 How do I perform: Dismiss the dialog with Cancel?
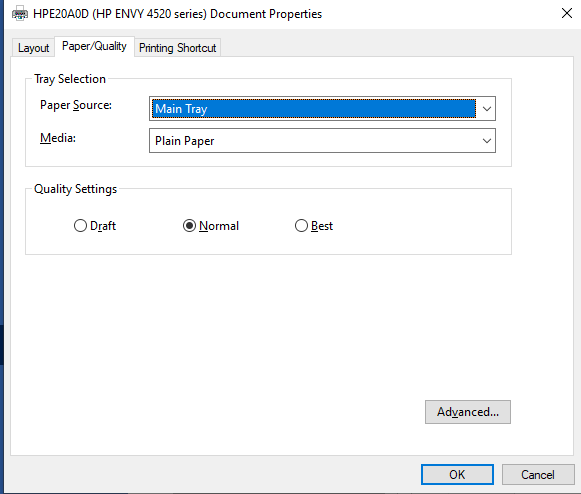click(x=538, y=474)
